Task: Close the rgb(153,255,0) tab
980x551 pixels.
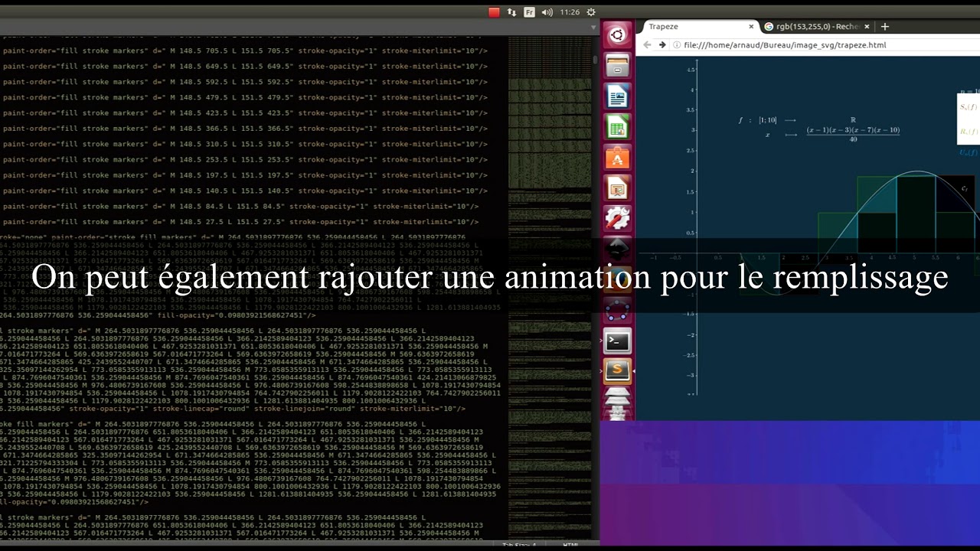Action: 867,27
